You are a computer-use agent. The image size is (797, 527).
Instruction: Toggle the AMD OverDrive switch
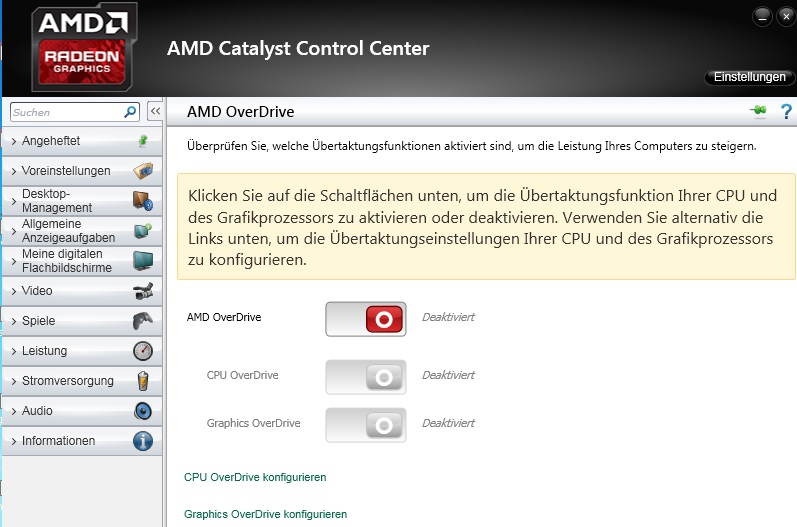366,319
